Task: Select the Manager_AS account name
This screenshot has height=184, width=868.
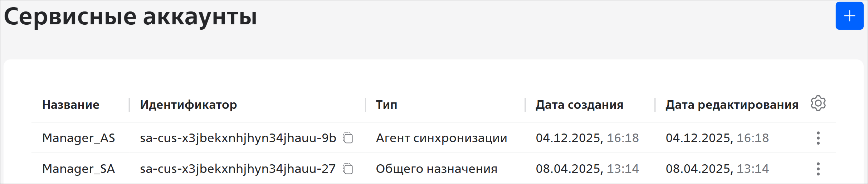Action: pyautogui.click(x=78, y=138)
